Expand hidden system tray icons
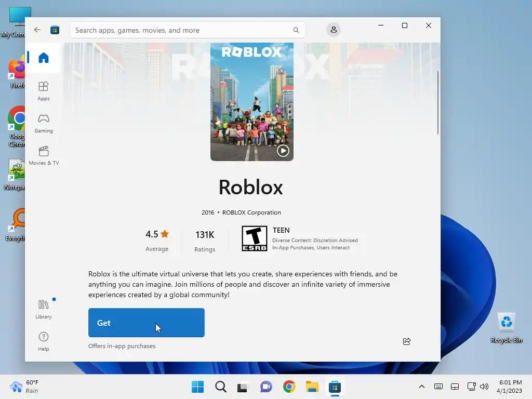The image size is (532, 399). (422, 387)
